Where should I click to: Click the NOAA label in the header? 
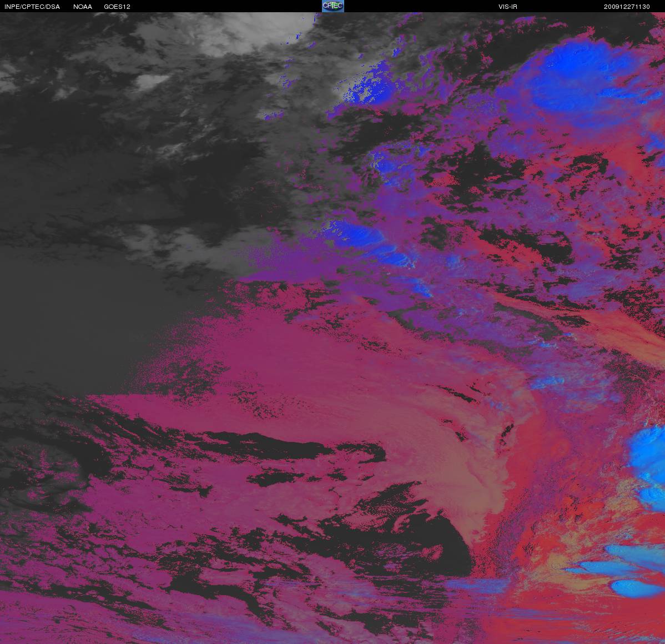[x=83, y=7]
